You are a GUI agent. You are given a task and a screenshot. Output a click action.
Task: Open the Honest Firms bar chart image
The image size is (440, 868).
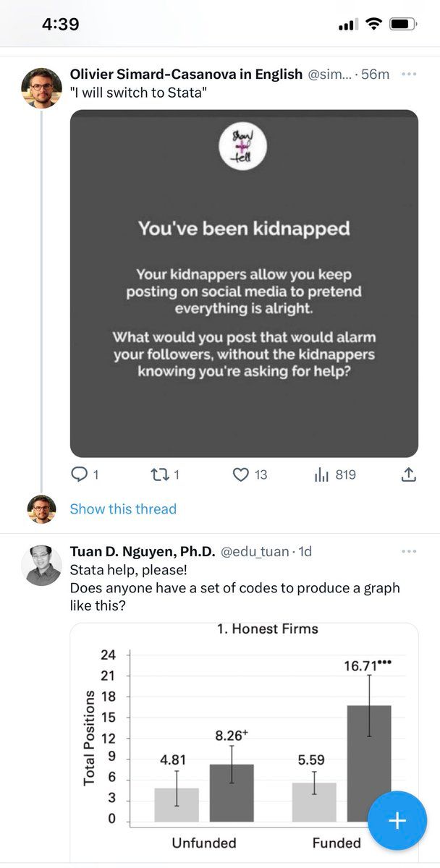tap(244, 738)
